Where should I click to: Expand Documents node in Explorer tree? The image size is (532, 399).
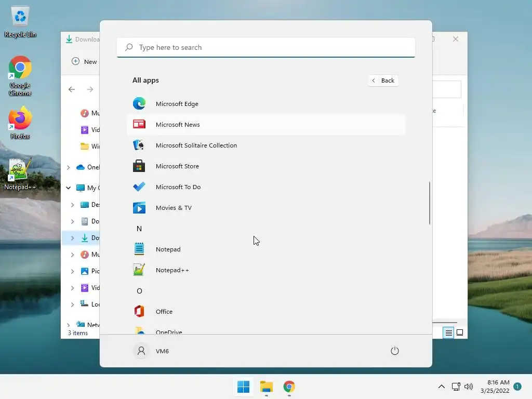[72, 221]
